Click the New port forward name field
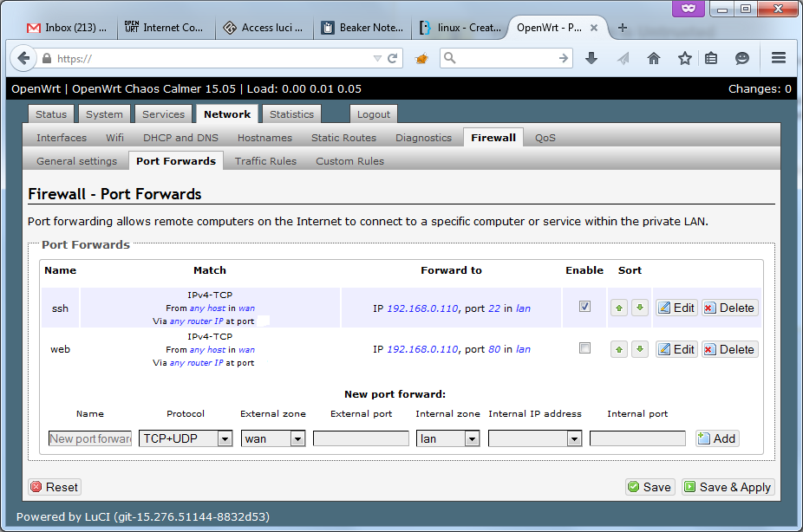The height and width of the screenshot is (532, 803). pos(90,438)
